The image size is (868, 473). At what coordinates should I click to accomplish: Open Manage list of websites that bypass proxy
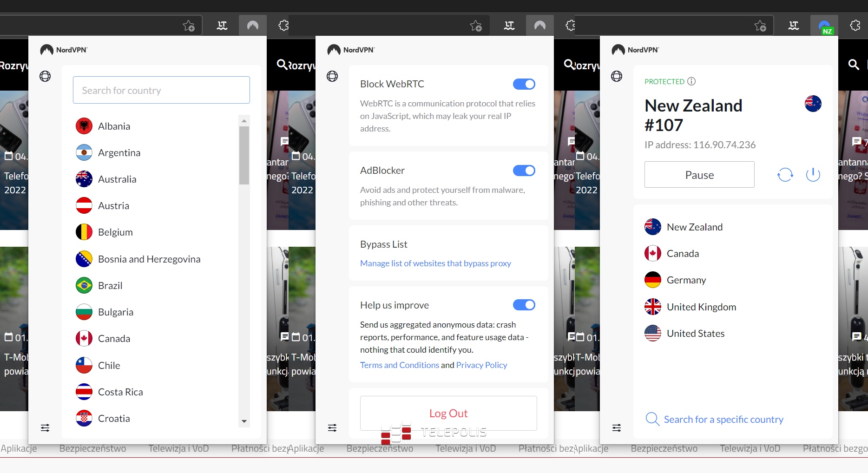[x=435, y=263]
